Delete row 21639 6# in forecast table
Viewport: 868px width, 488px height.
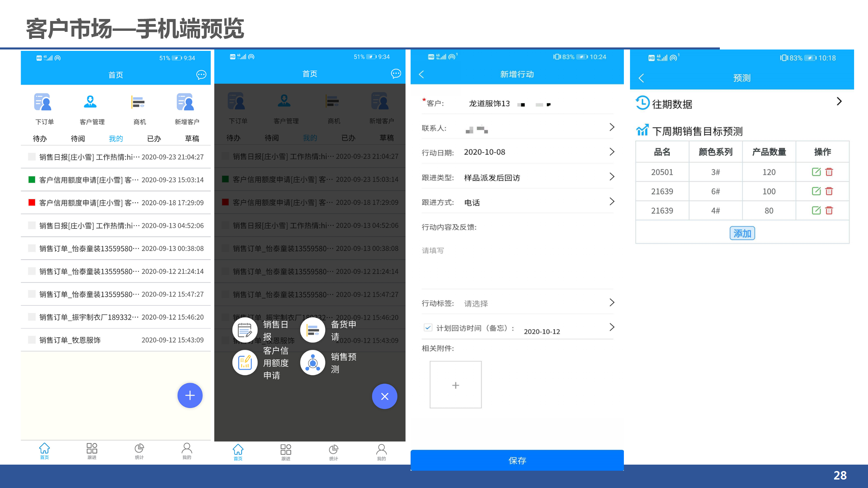click(829, 191)
